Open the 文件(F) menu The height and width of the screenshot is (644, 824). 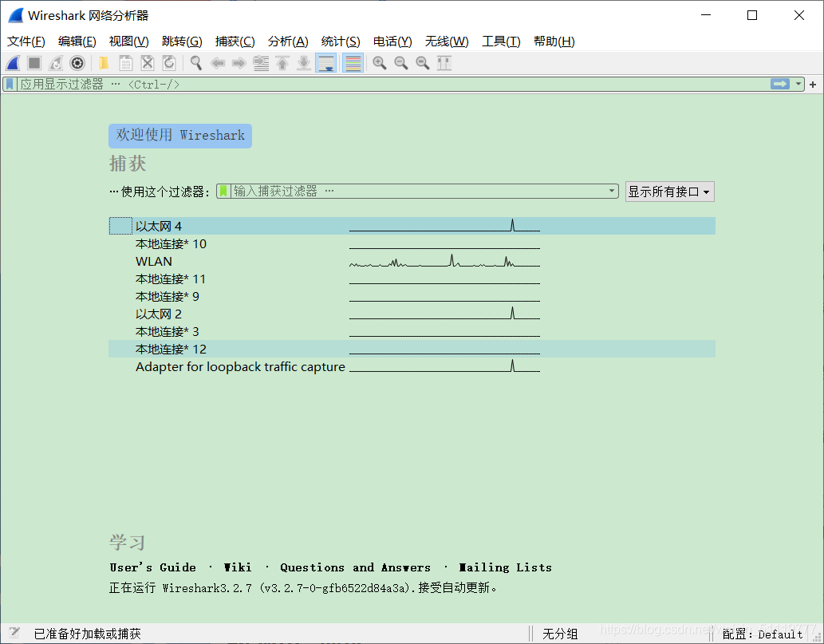pos(26,41)
